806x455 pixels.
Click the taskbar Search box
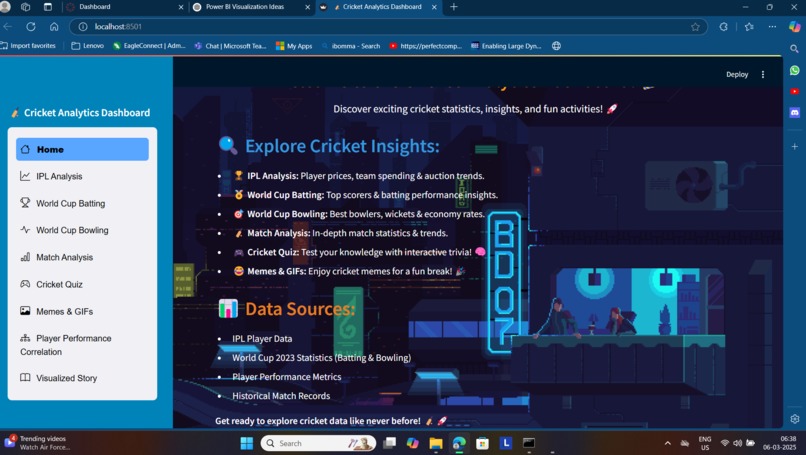coord(318,443)
